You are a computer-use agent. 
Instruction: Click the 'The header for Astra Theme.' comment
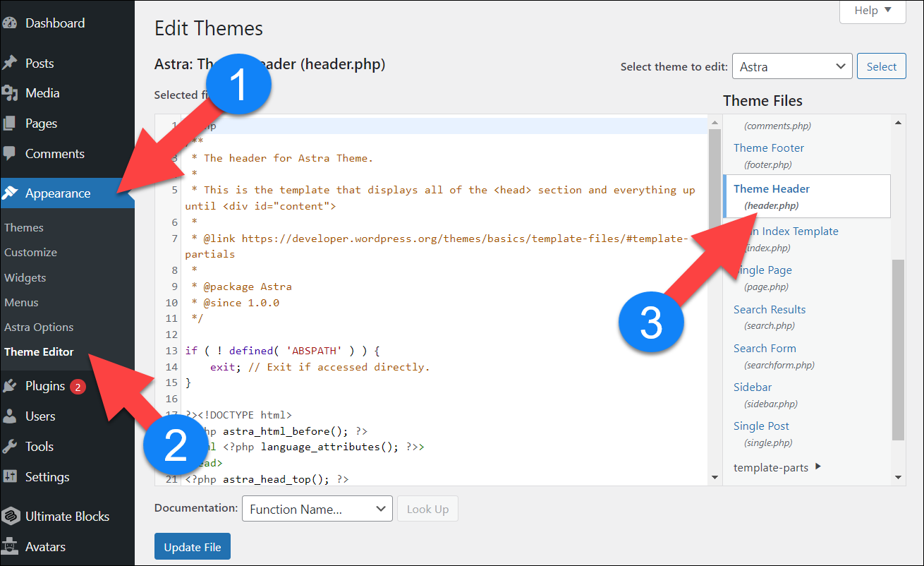click(x=282, y=158)
